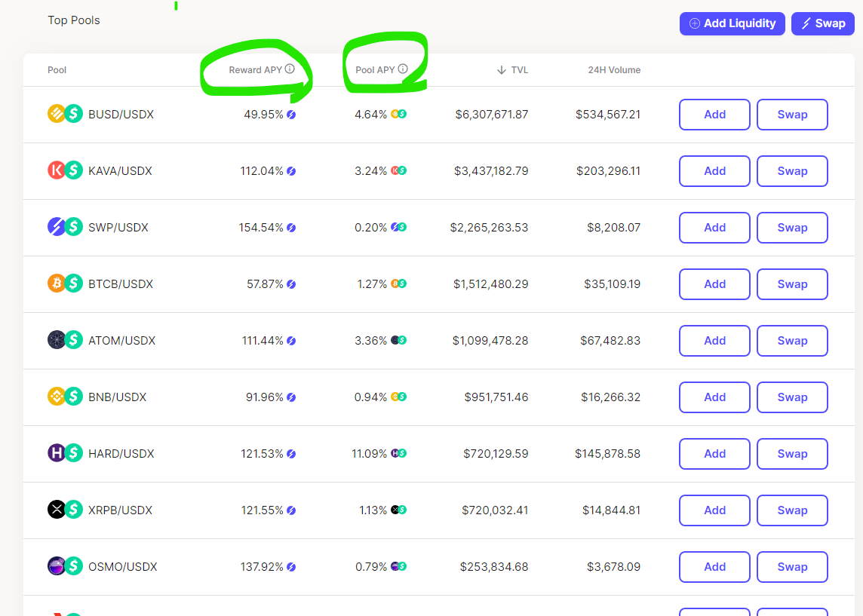Click the ATOM/USDX pool token pair icon
Image resolution: width=863 pixels, height=616 pixels.
[65, 340]
